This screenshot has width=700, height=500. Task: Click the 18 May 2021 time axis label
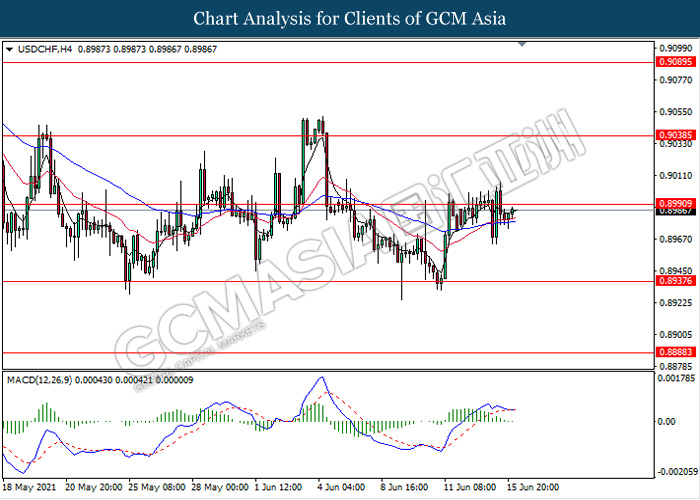[x=29, y=487]
